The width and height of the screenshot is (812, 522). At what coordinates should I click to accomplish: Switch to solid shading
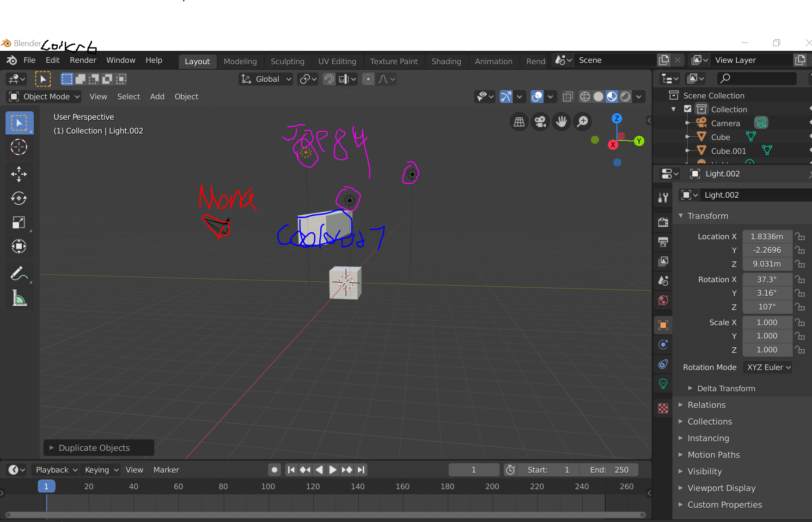(x=598, y=97)
